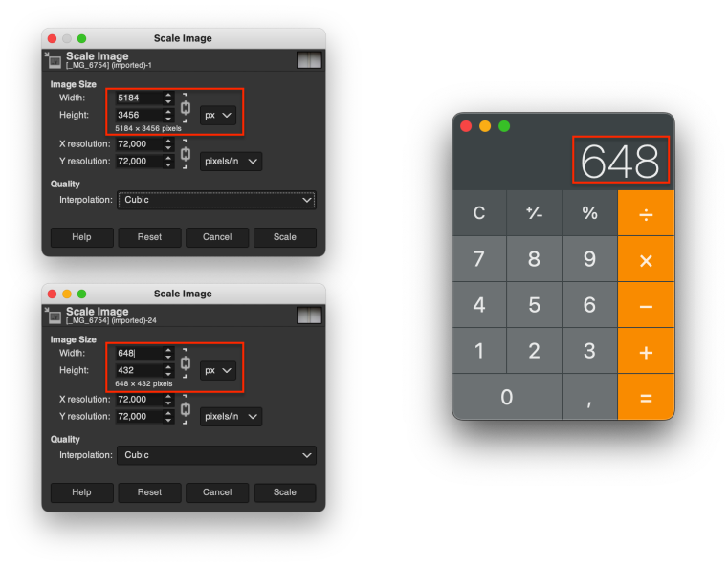Image resolution: width=728 pixels, height=567 pixels.
Task: Click calculator divide key
Action: click(646, 213)
